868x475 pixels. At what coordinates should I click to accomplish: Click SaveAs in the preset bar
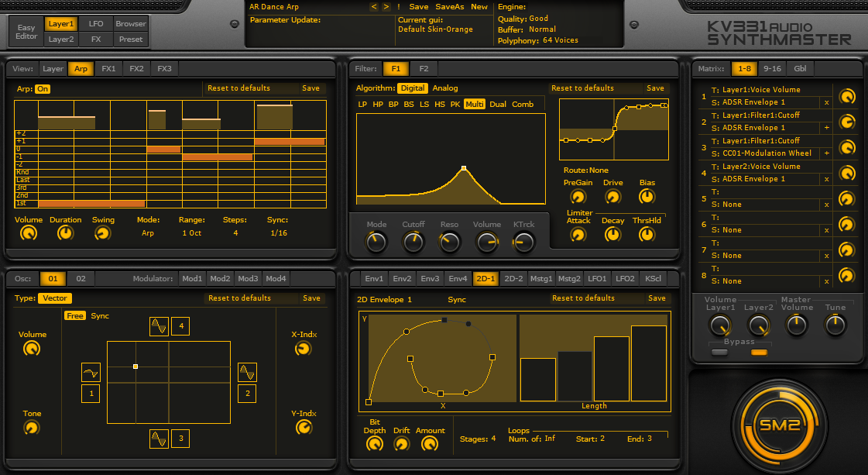pos(449,7)
